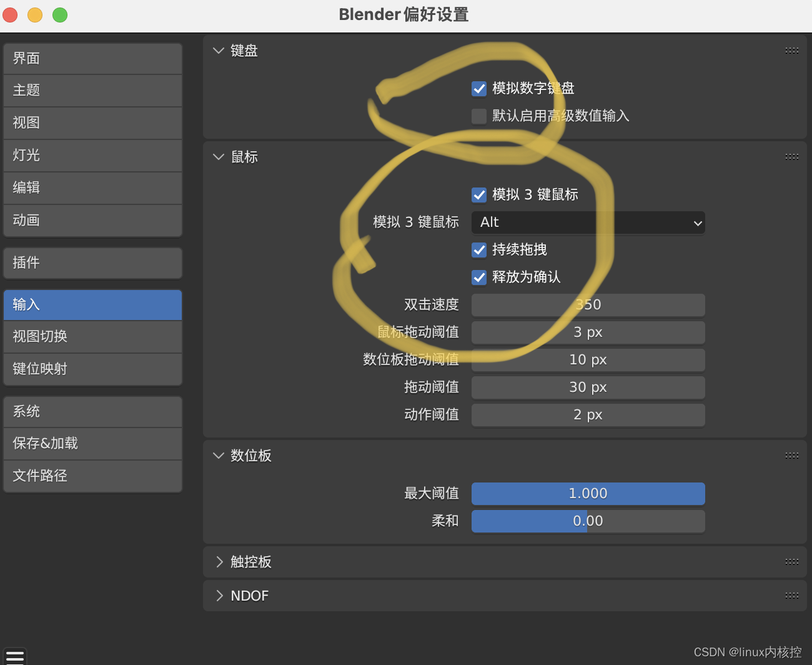Click the 触控板 panel drag grip dots
812x665 pixels.
tap(792, 562)
